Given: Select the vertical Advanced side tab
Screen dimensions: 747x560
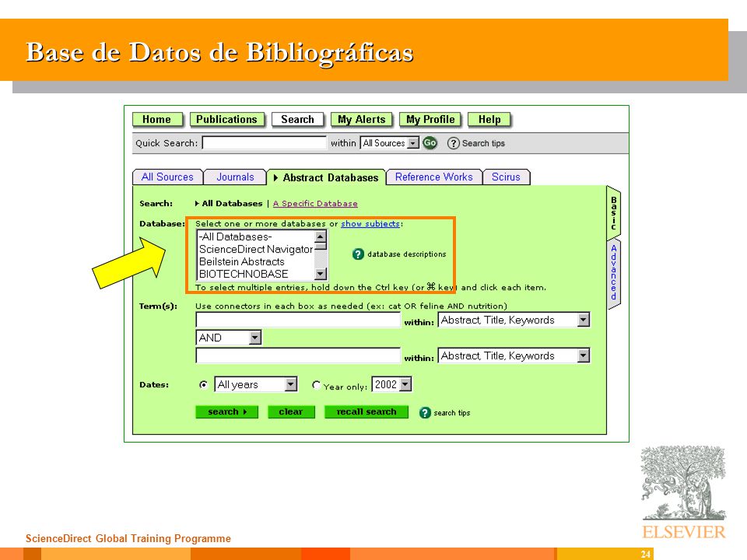Looking at the screenshot, I should click(614, 273).
